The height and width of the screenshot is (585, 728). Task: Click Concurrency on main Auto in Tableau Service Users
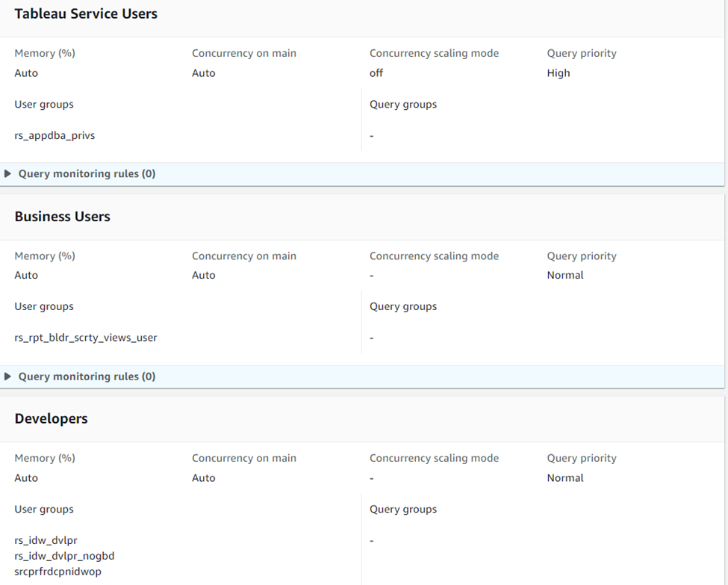coord(203,73)
